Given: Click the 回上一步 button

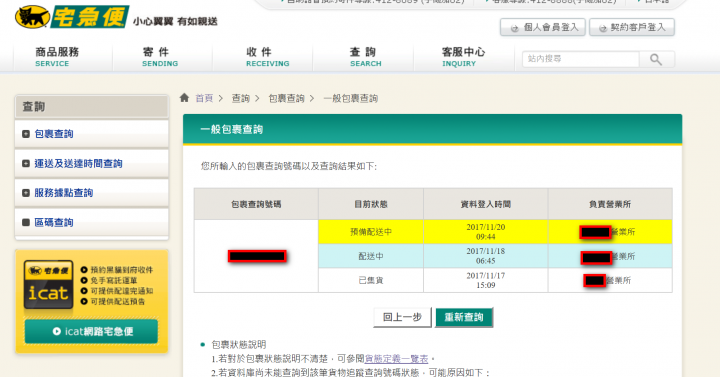Looking at the screenshot, I should coord(402,317).
